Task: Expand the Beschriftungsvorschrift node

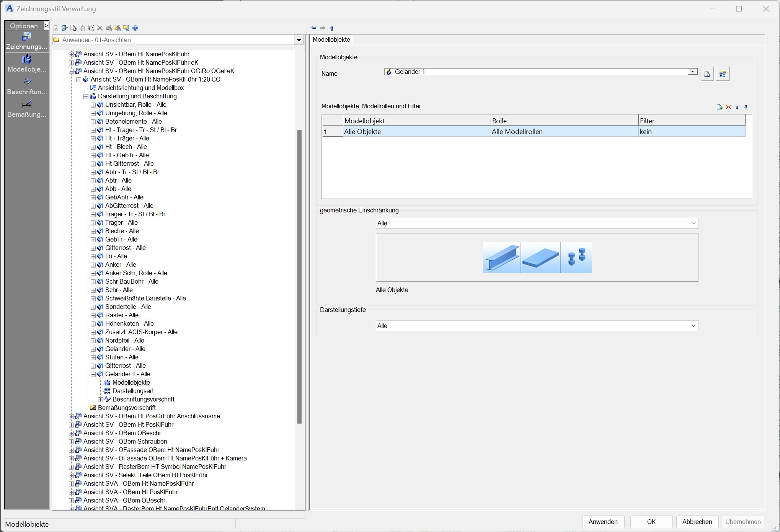Action: tap(100, 400)
